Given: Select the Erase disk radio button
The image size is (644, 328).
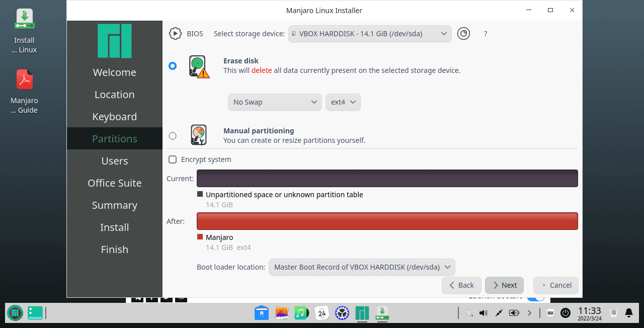Looking at the screenshot, I should [173, 66].
